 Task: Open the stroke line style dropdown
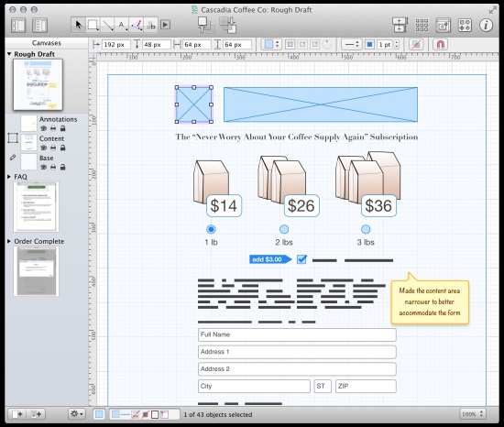pyautogui.click(x=351, y=44)
